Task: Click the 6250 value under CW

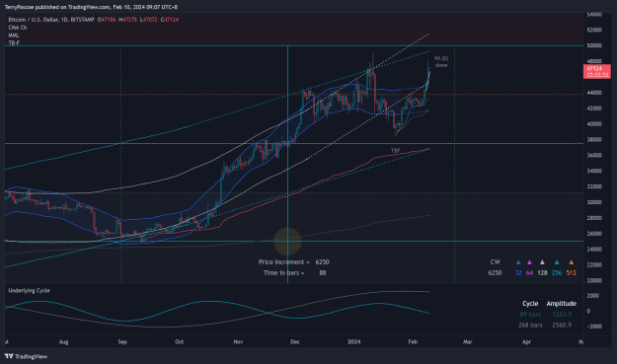Action: pos(495,273)
